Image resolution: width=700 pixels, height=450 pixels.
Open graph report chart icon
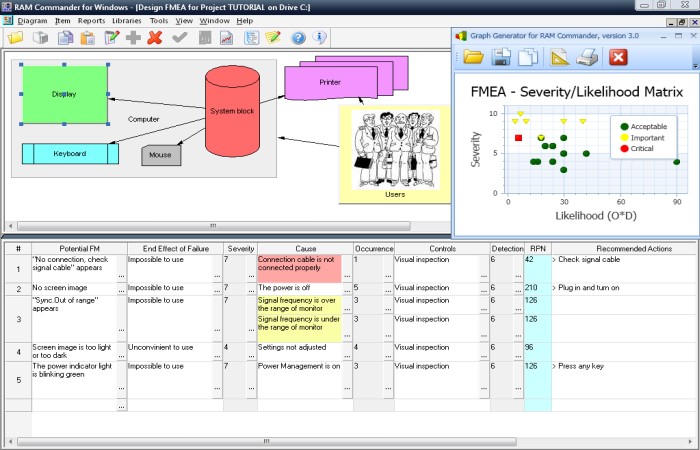pyautogui.click(x=227, y=38)
